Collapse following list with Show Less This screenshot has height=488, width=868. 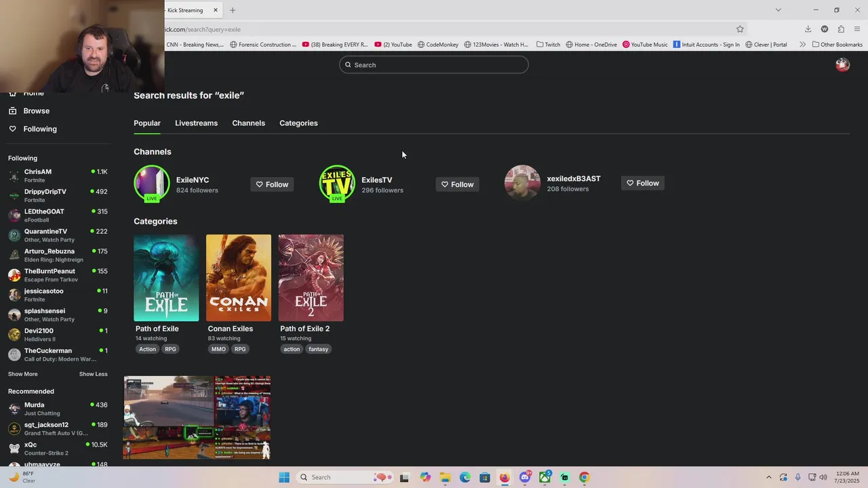point(93,374)
